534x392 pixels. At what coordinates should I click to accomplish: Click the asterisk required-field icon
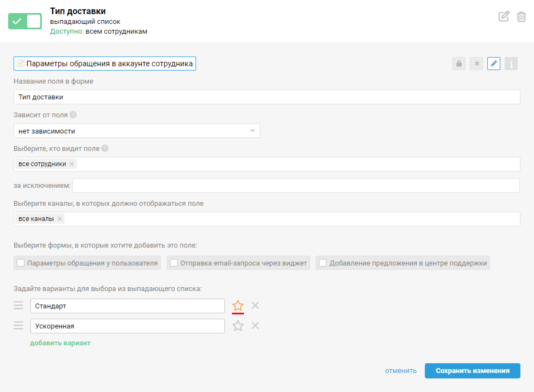pyautogui.click(x=476, y=64)
